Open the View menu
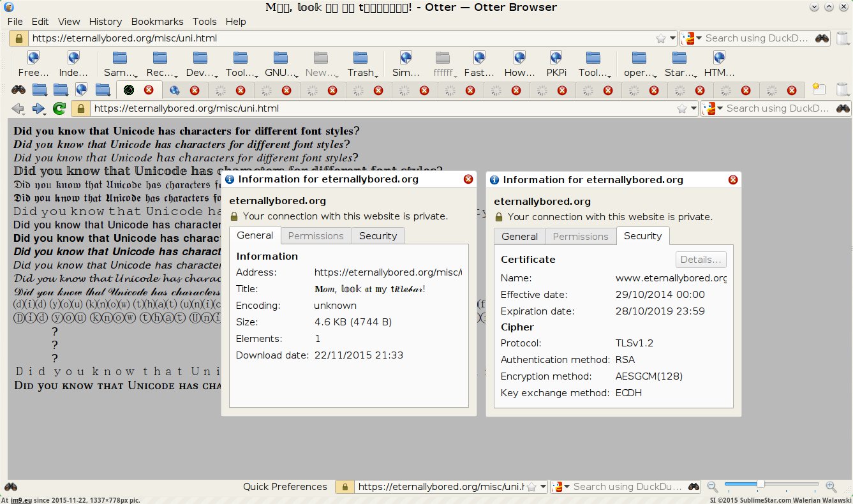 pos(69,22)
